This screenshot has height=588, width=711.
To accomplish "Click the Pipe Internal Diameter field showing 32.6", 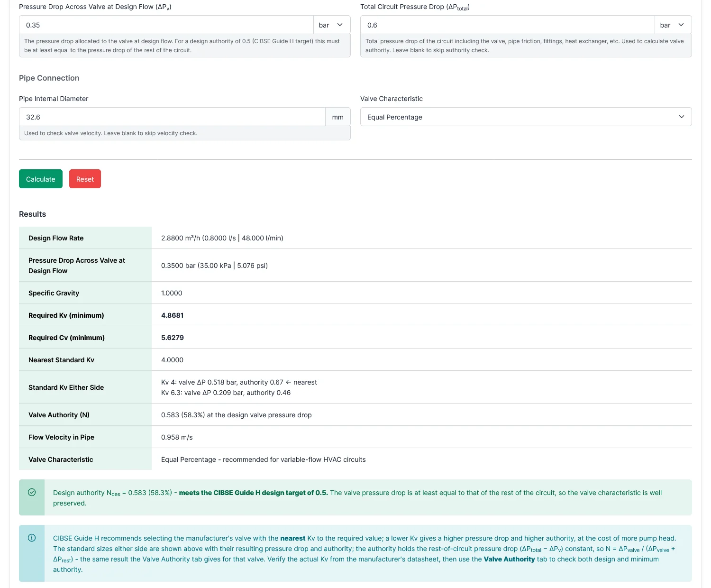I will click(172, 117).
